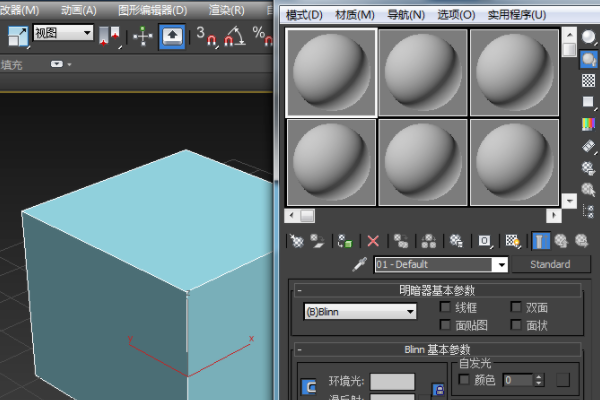Click the Select and Manipulate crosshair icon
Screen dimensions: 600x400
click(142, 37)
